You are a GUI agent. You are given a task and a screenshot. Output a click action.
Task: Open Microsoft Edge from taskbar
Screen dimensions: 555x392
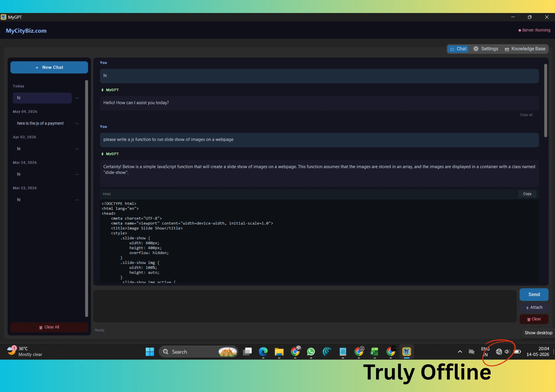click(263, 352)
